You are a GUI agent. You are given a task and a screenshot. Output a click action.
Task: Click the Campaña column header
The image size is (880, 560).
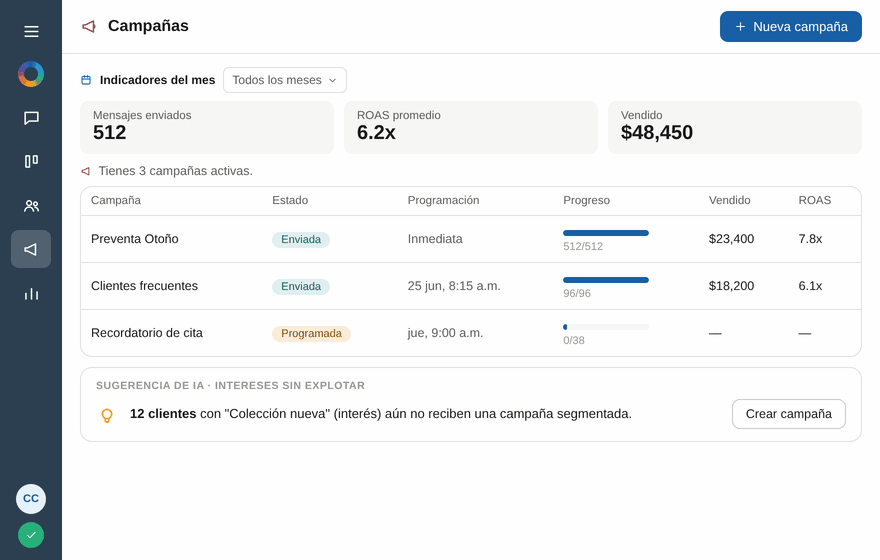click(116, 200)
